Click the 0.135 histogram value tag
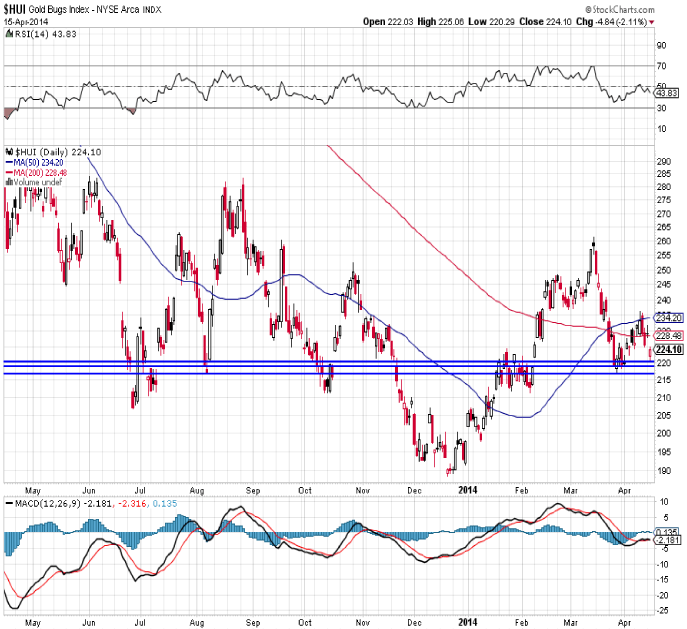Viewport: 687px width, 629px height. [668, 533]
